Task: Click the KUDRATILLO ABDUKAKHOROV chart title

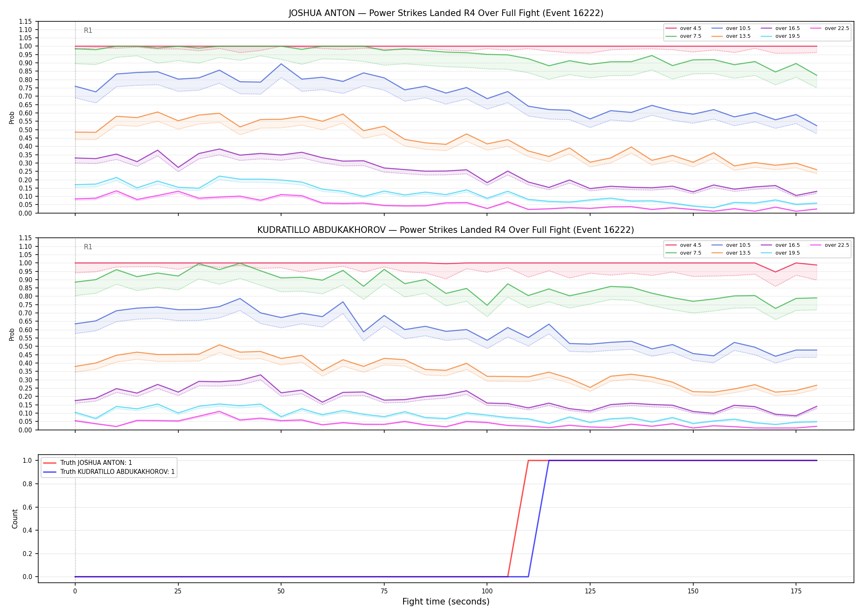Action: coord(446,230)
